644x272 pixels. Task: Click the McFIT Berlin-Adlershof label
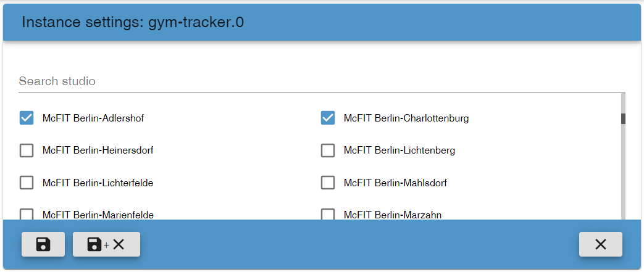[x=93, y=118]
